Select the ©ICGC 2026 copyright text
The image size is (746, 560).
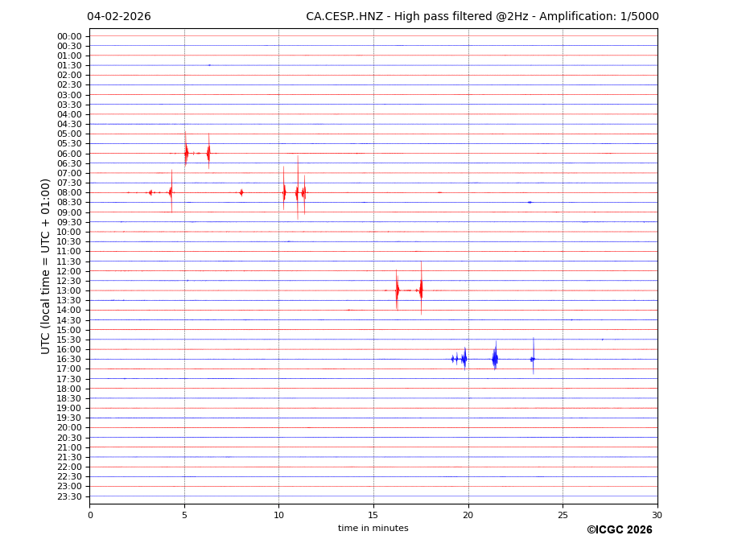(x=619, y=530)
